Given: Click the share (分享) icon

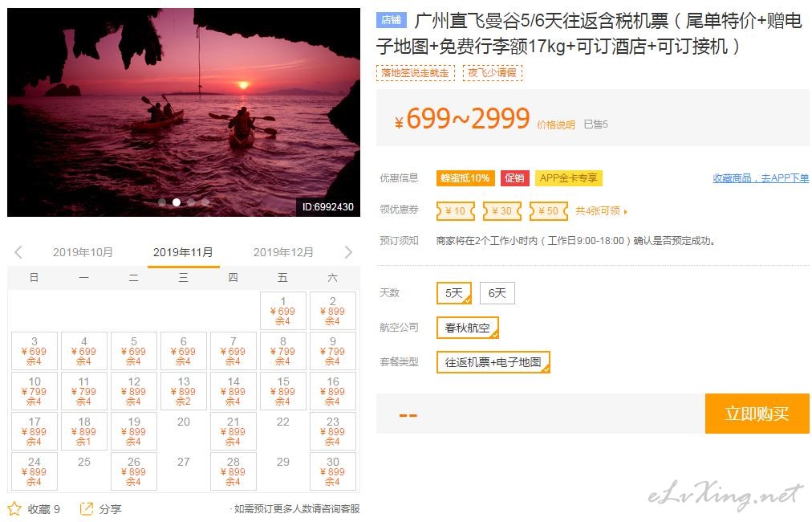Looking at the screenshot, I should pyautogui.click(x=87, y=508).
